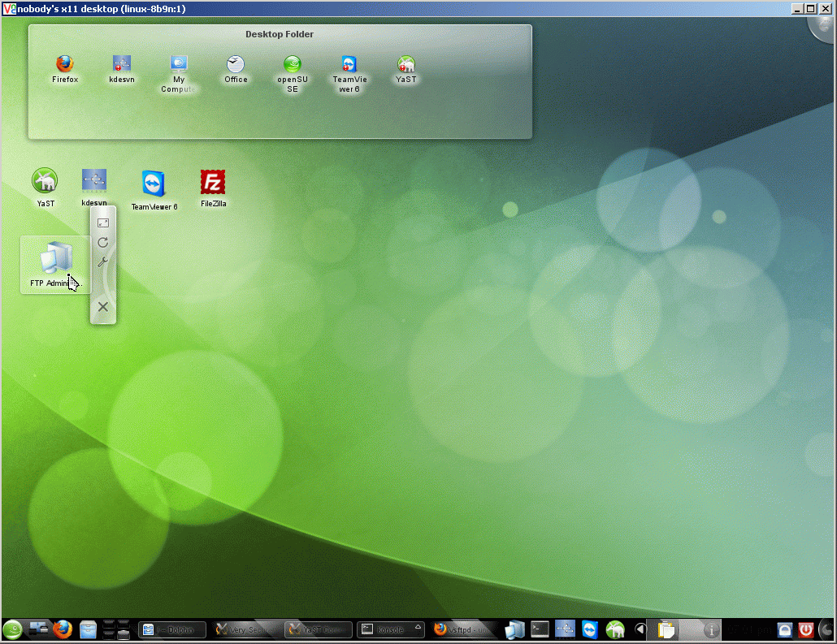Remove widget with the X handle
The height and width of the screenshot is (644, 837).
[x=103, y=307]
